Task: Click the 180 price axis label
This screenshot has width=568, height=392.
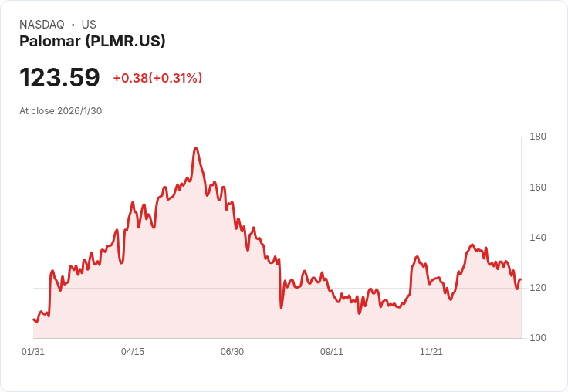Action: click(x=538, y=137)
